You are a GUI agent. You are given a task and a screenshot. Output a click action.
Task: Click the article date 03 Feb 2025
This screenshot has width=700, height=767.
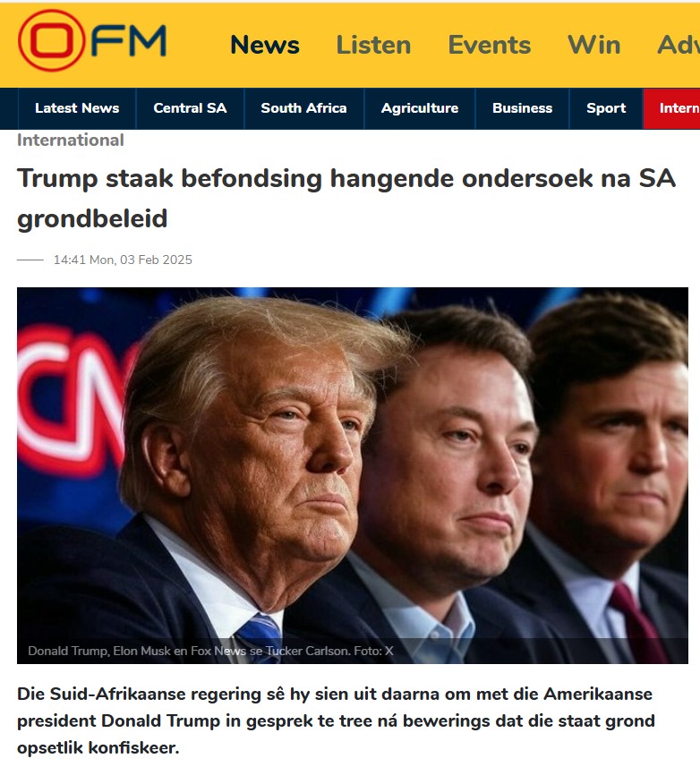123,260
